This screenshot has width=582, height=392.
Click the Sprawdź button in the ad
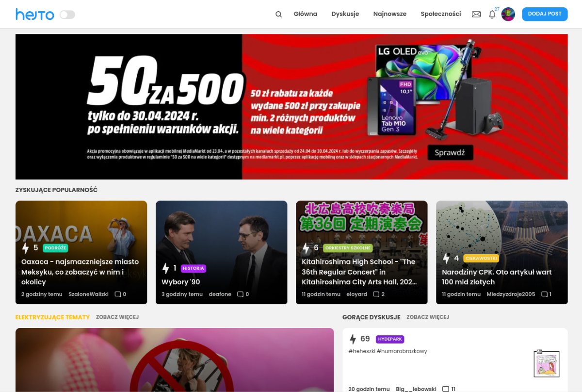click(450, 152)
